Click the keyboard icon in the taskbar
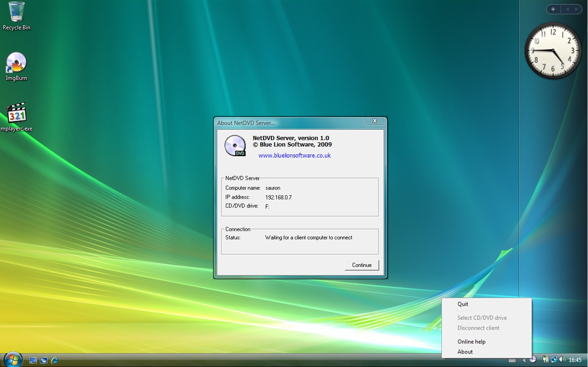The width and height of the screenshot is (588, 367). (512, 360)
